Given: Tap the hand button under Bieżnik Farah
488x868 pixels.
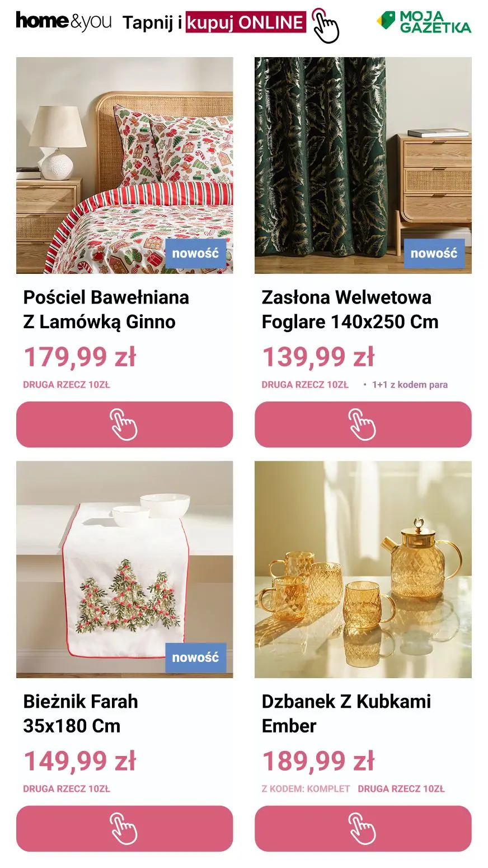Looking at the screenshot, I should 124,829.
